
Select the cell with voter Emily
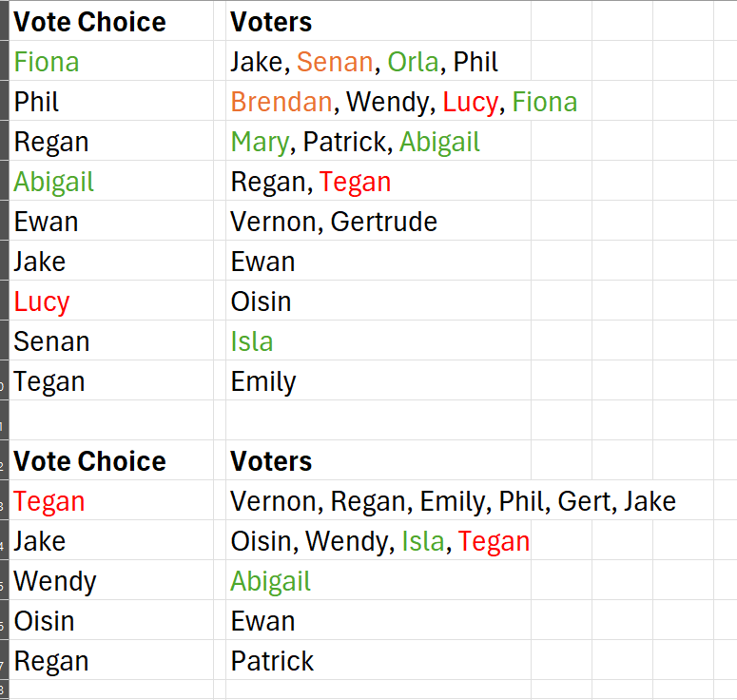coord(378,380)
